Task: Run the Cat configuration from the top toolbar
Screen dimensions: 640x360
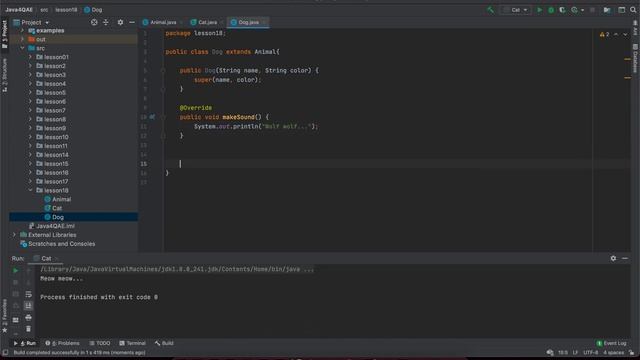Action: pyautogui.click(x=540, y=10)
